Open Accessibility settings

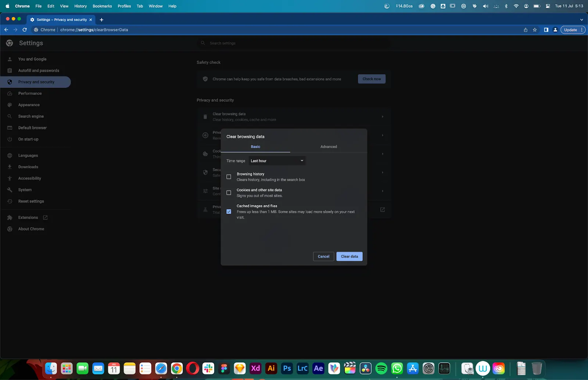[x=29, y=178]
